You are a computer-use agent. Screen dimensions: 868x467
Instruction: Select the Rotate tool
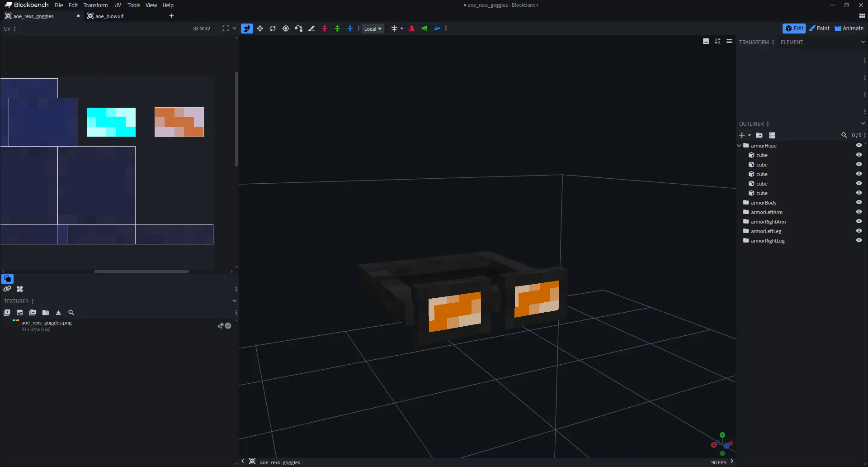pos(273,29)
